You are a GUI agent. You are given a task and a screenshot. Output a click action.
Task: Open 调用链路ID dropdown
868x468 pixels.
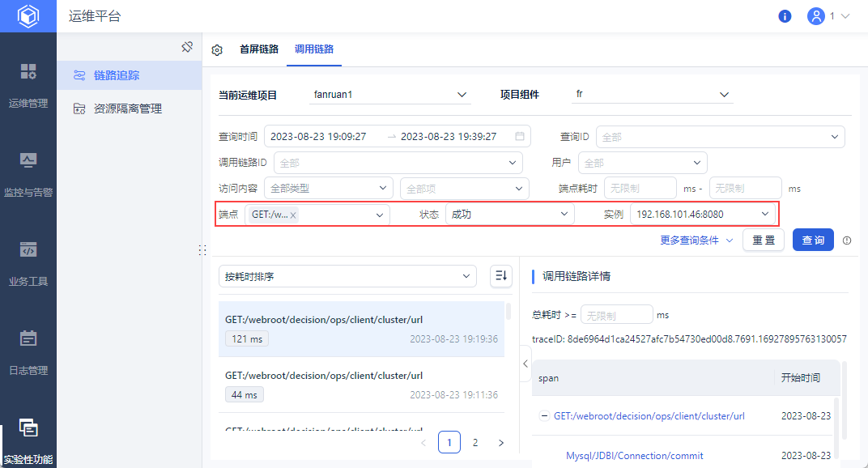(x=398, y=163)
